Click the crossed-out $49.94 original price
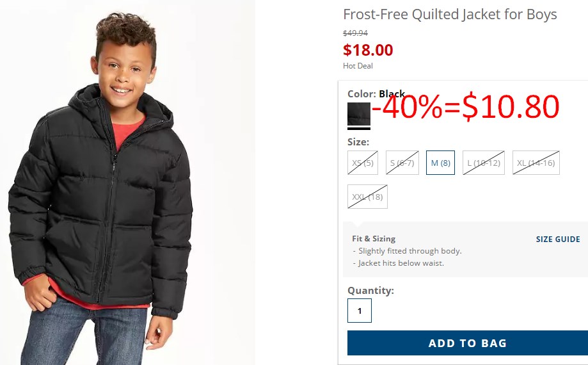 (x=356, y=33)
